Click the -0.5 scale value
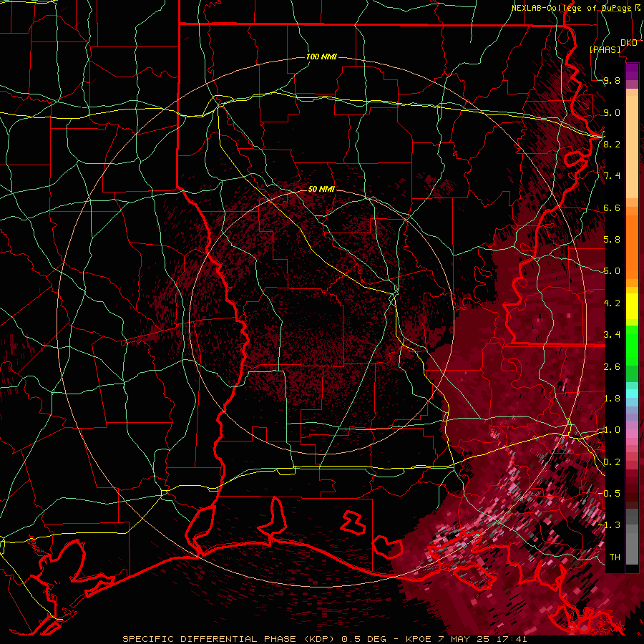644x644 pixels. coord(611,494)
